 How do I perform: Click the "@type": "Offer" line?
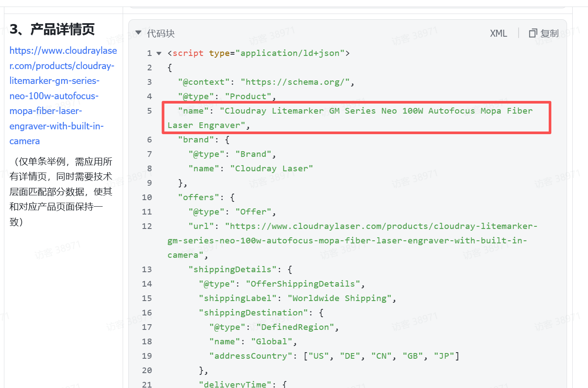(x=232, y=212)
